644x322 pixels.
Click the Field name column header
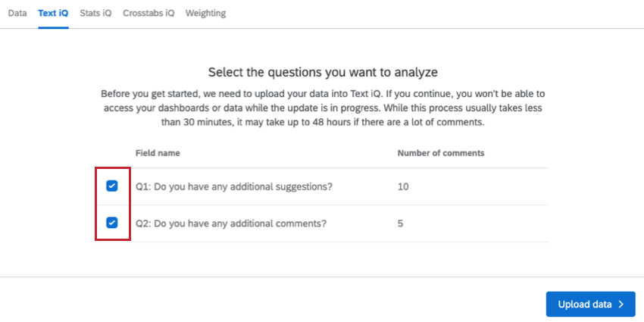pyautogui.click(x=158, y=153)
